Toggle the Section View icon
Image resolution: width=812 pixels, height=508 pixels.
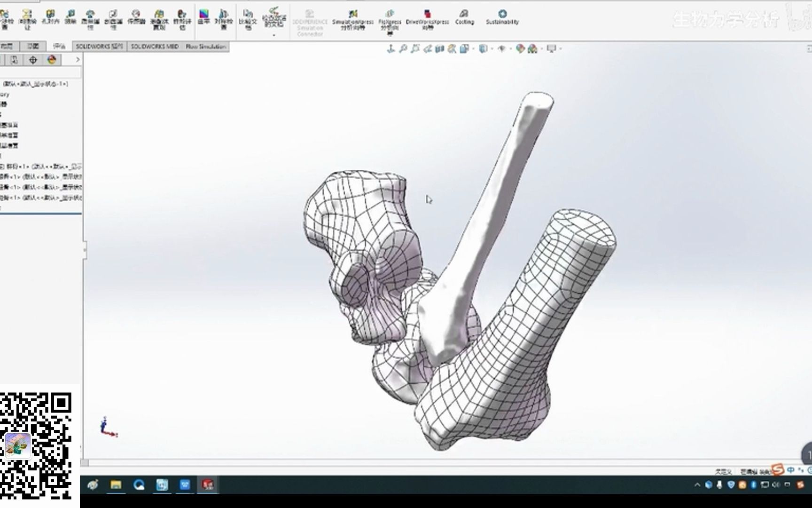coord(439,48)
